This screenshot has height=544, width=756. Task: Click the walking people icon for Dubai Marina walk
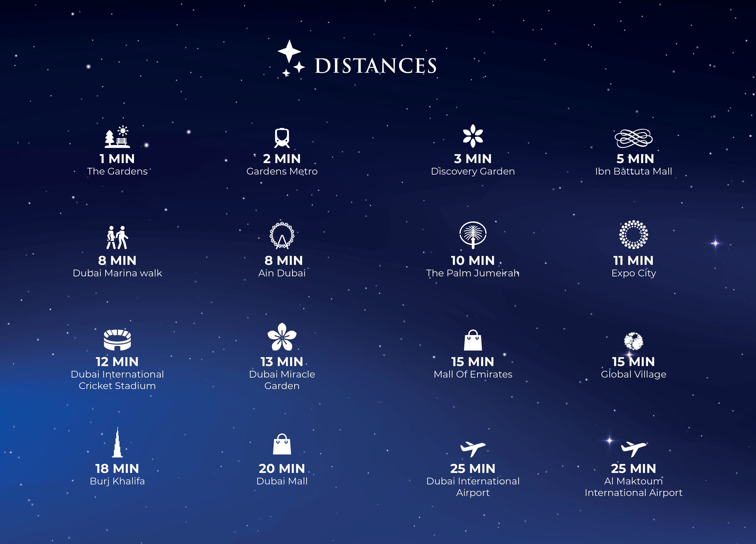tap(117, 238)
